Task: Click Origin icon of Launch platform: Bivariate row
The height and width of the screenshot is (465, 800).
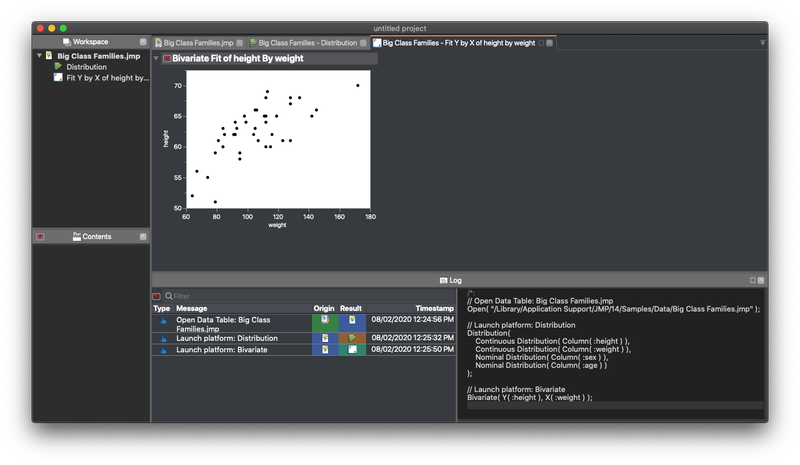Action: (325, 350)
